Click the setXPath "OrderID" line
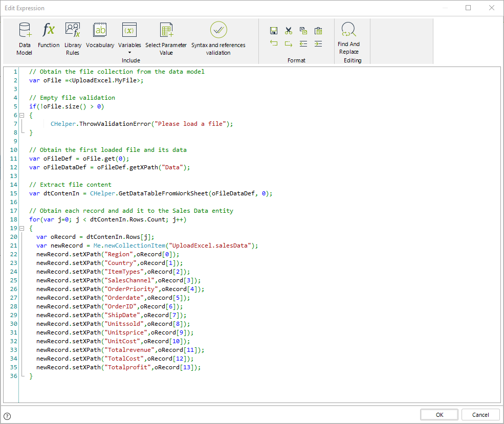 [x=109, y=306]
